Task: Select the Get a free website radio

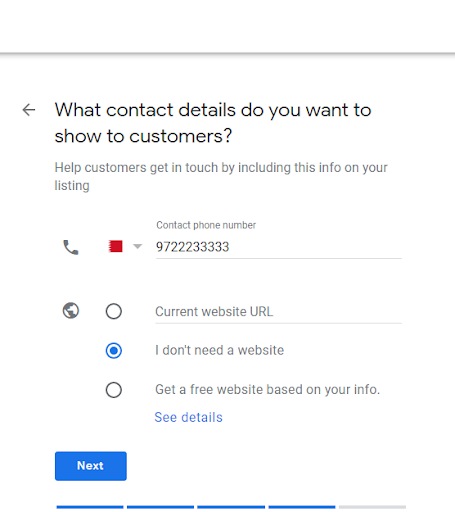Action: pyautogui.click(x=114, y=390)
